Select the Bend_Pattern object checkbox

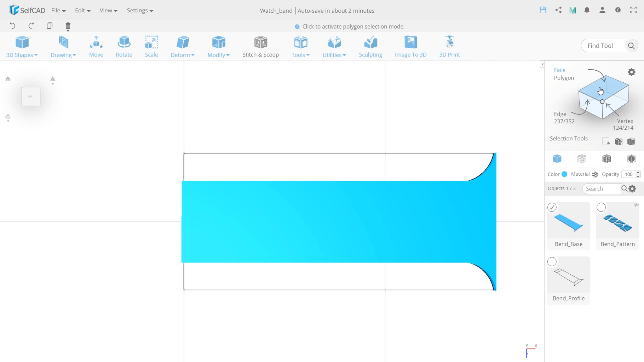(601, 208)
